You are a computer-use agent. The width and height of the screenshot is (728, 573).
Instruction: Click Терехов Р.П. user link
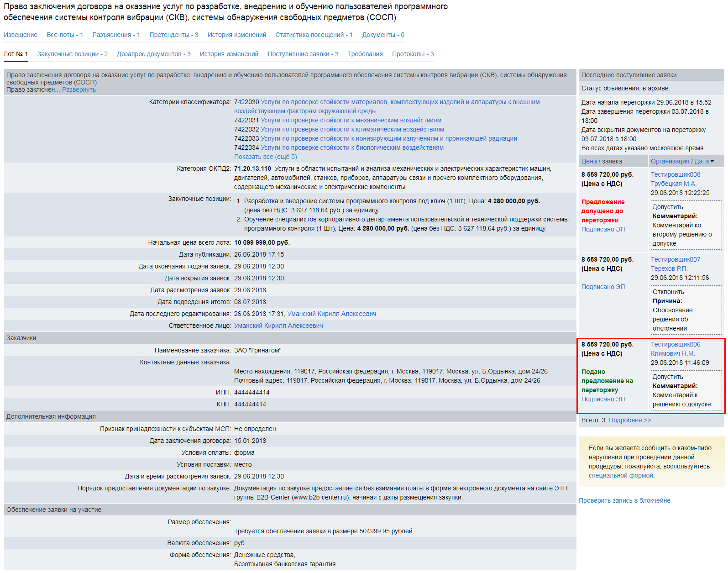(x=669, y=269)
